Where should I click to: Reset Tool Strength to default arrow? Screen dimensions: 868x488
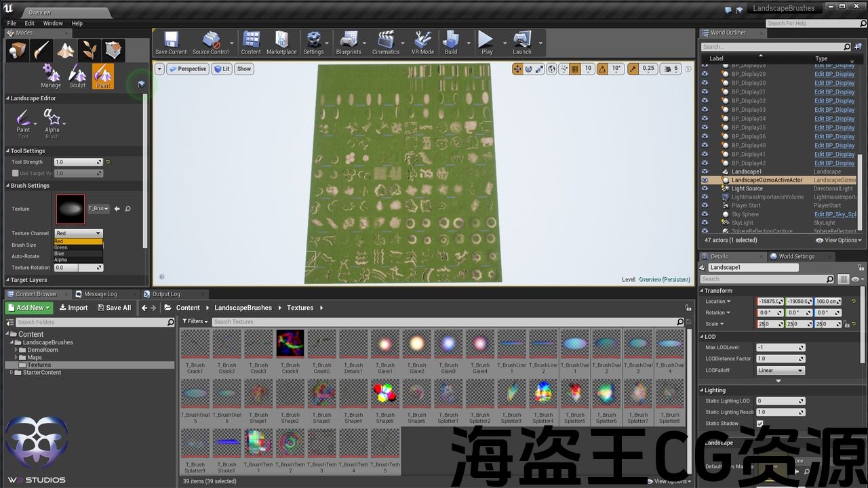tap(108, 162)
